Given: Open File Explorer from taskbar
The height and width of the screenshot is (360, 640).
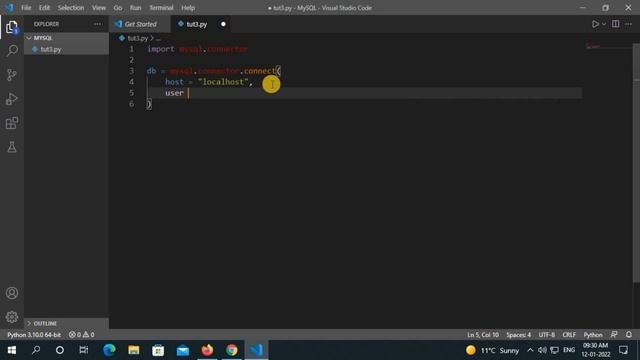Looking at the screenshot, I should click(x=134, y=350).
